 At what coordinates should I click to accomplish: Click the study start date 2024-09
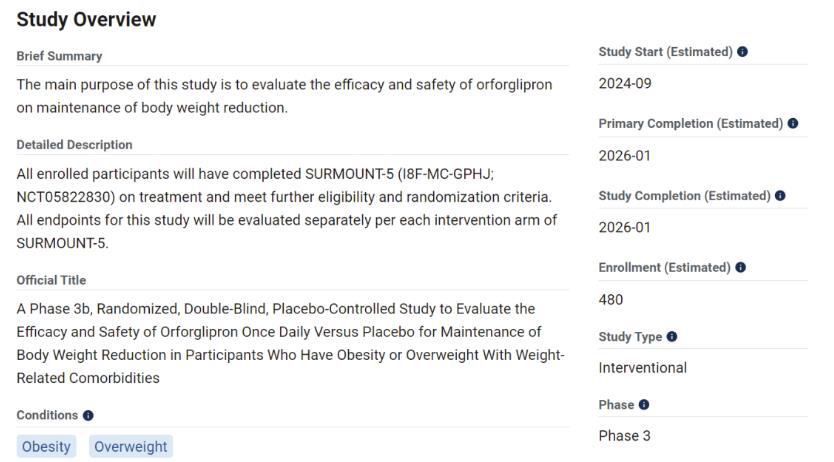(x=625, y=83)
